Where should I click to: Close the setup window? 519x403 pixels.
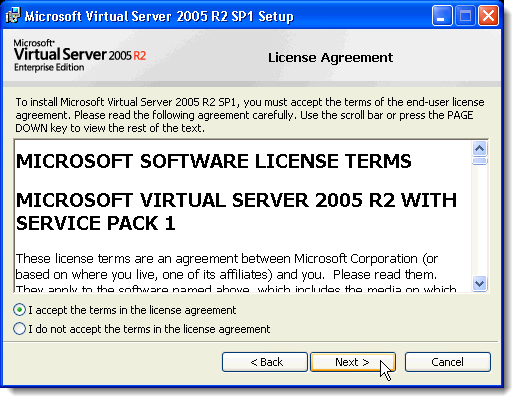(x=488, y=16)
